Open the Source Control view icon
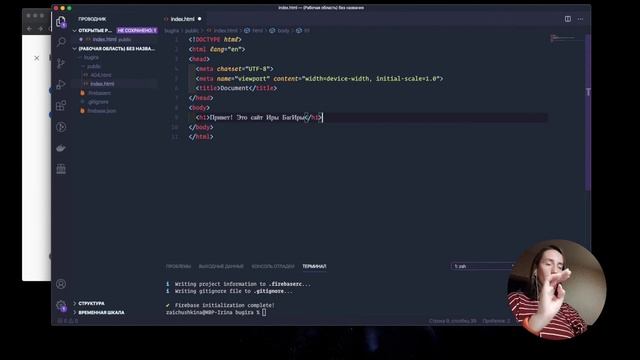 (x=61, y=63)
